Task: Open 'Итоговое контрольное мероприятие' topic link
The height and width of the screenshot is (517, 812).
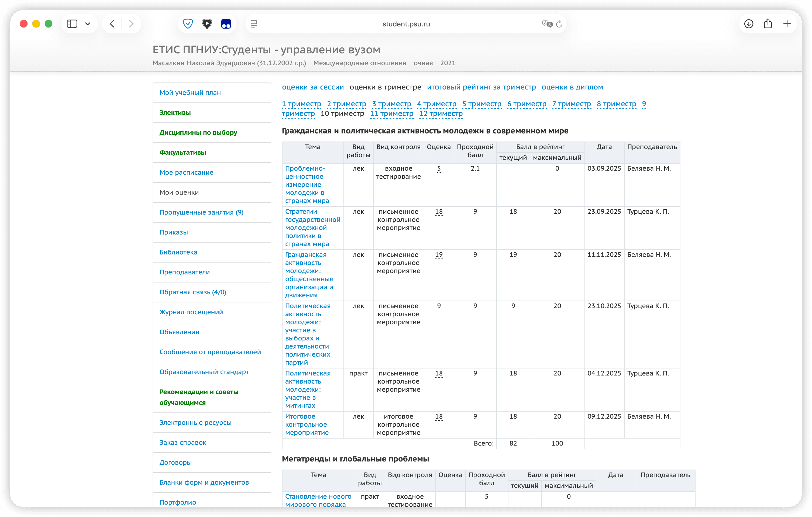Action: click(306, 424)
